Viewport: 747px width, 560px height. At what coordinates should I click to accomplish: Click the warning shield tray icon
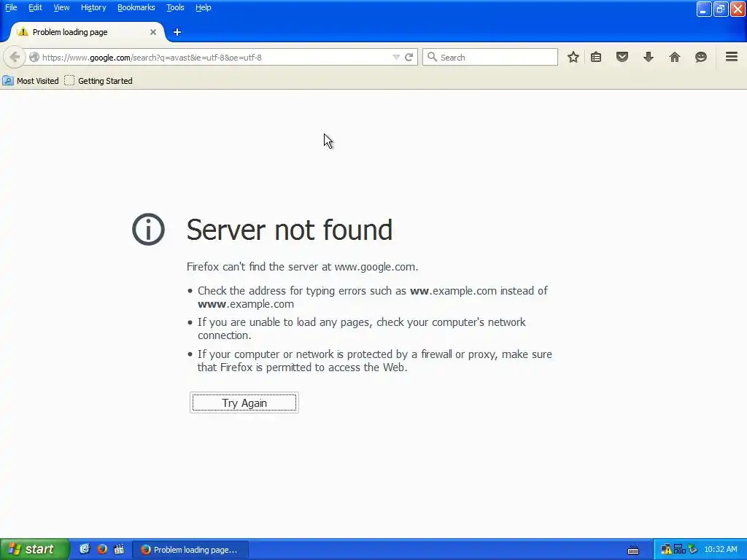(666, 550)
